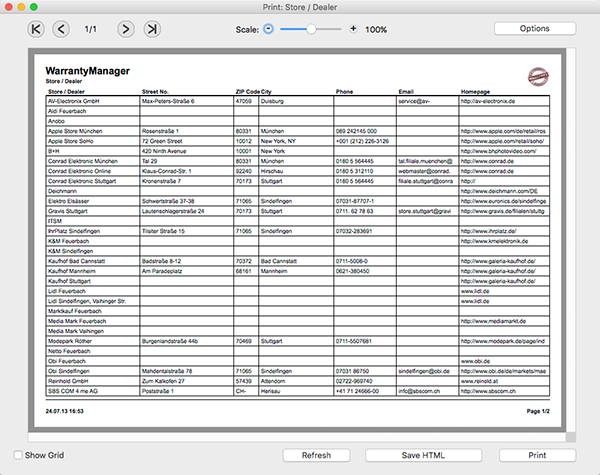Viewport: 600px width, 475px height.
Task: Click Save HTML button
Action: pos(423,455)
